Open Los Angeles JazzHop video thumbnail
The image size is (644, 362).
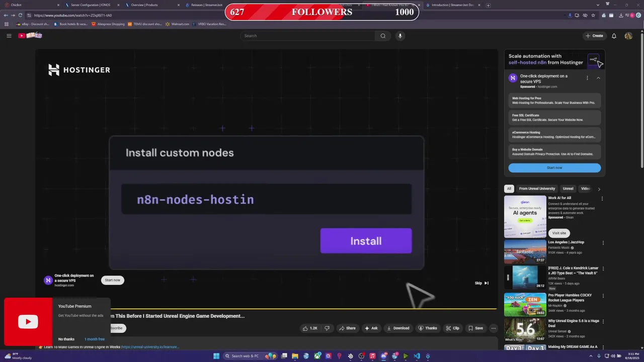point(525,251)
